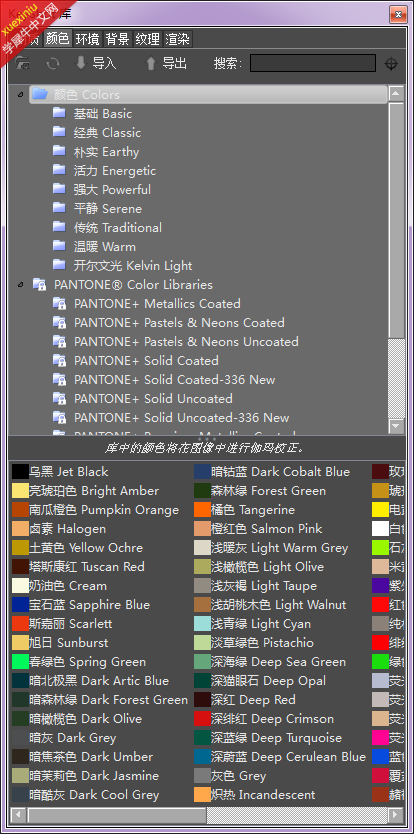Open the 平静 Serene folder
414x834 pixels.
97,209
